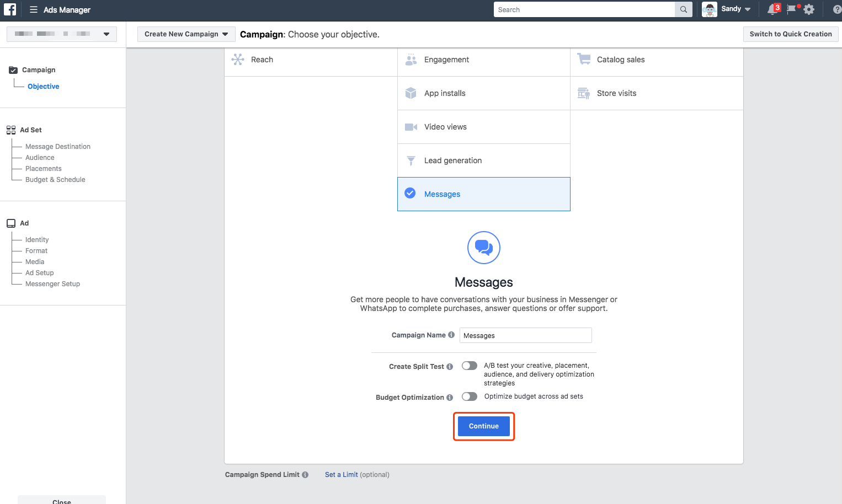Select the App installs objective
This screenshot has height=504, width=842.
(x=484, y=93)
